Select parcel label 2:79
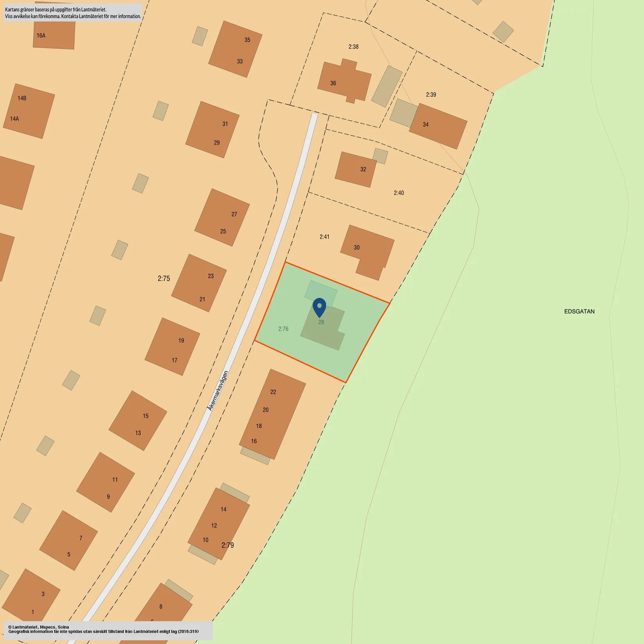The width and height of the screenshot is (644, 644). 228,545
